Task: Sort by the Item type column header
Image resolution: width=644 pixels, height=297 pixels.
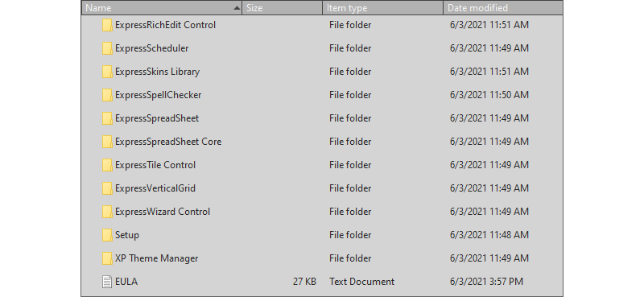Action: (x=383, y=8)
